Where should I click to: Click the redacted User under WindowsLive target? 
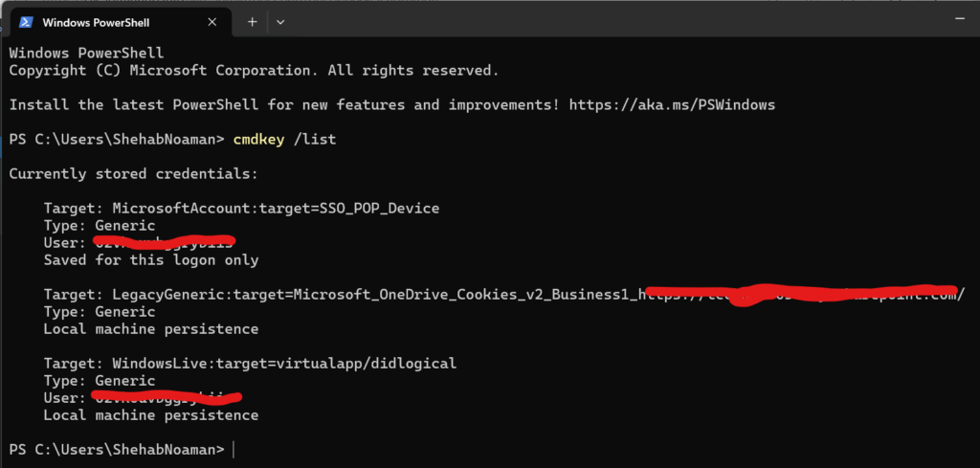tap(165, 397)
